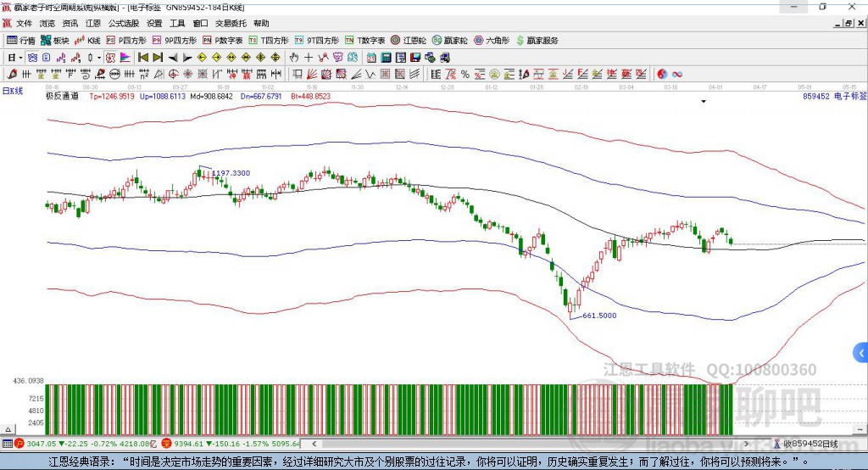Step chart left with black arrow
The height and width of the screenshot is (470, 868).
[173, 58]
